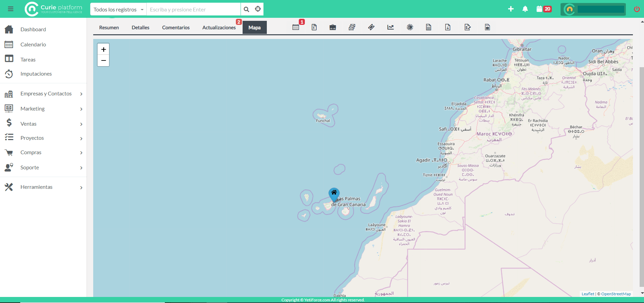Click the notifications bell icon

click(x=525, y=9)
